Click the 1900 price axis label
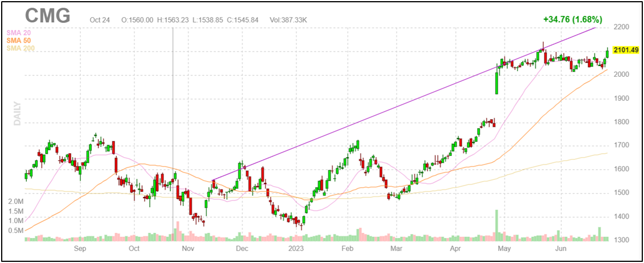Image resolution: width=644 pixels, height=263 pixels. 621,98
